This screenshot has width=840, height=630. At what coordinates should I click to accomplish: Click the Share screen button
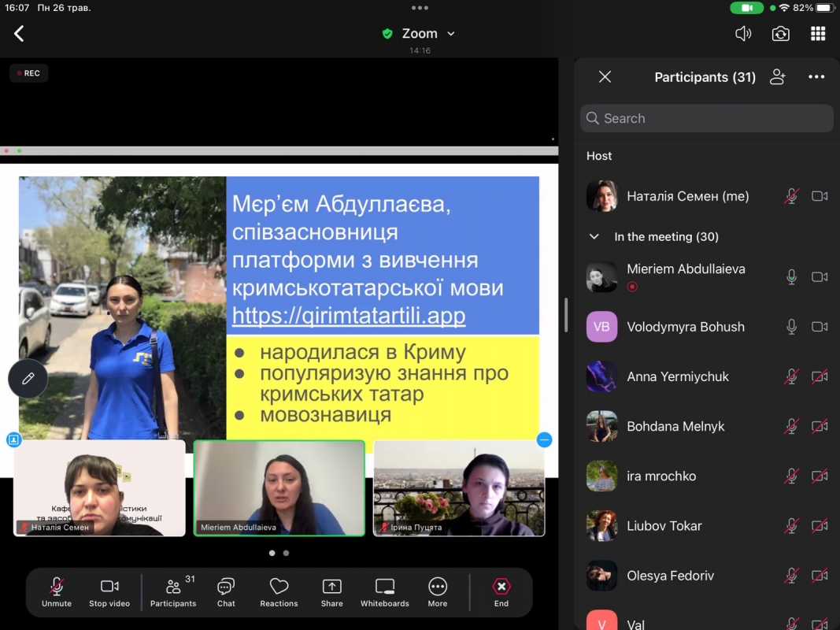tap(332, 592)
